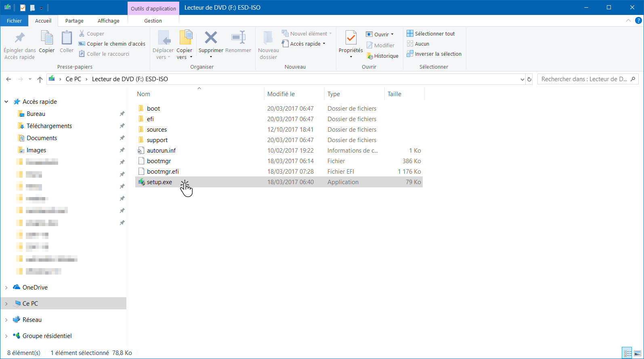Open Documents in the navigation pane
This screenshot has width=644, height=359.
42,138
